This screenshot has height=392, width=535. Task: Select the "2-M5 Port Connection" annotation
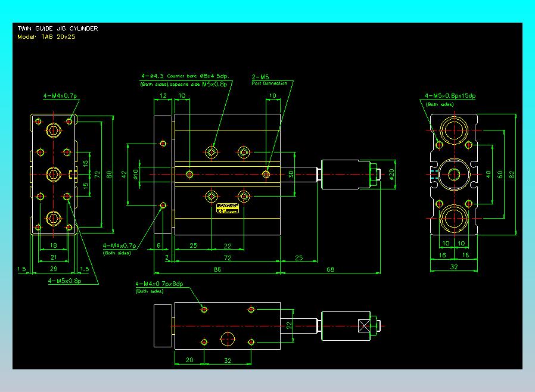coord(269,80)
